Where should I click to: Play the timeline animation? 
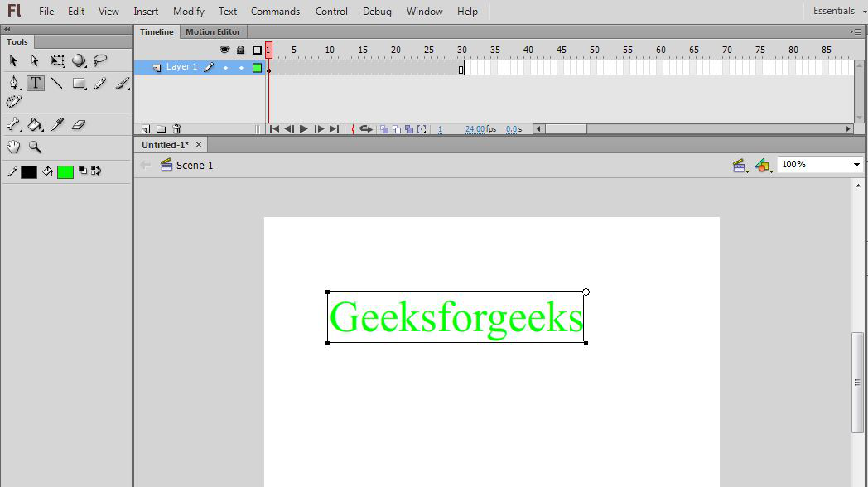click(303, 129)
